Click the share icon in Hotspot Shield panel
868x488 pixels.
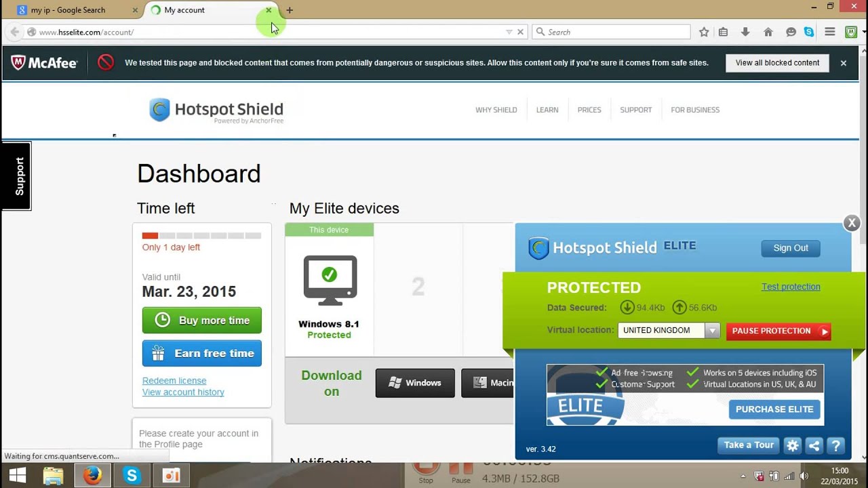click(814, 445)
